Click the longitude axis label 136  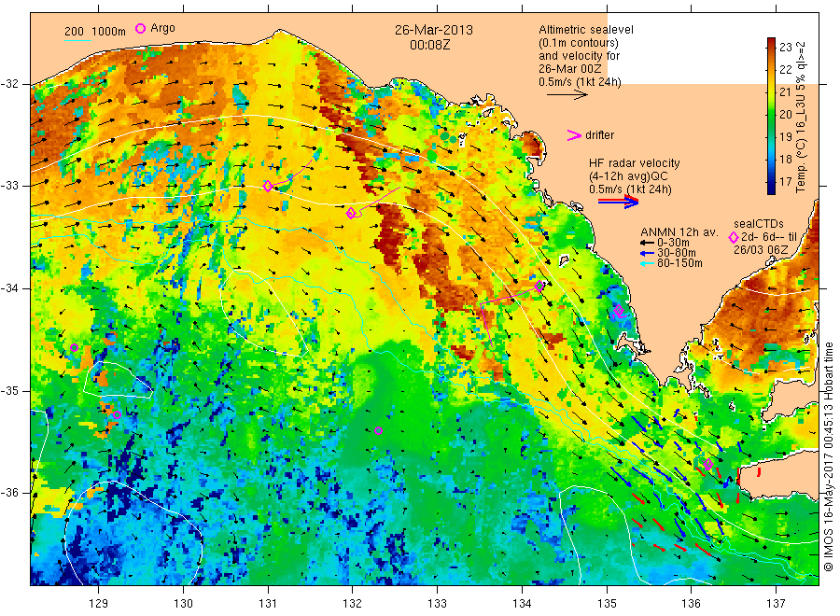(691, 604)
